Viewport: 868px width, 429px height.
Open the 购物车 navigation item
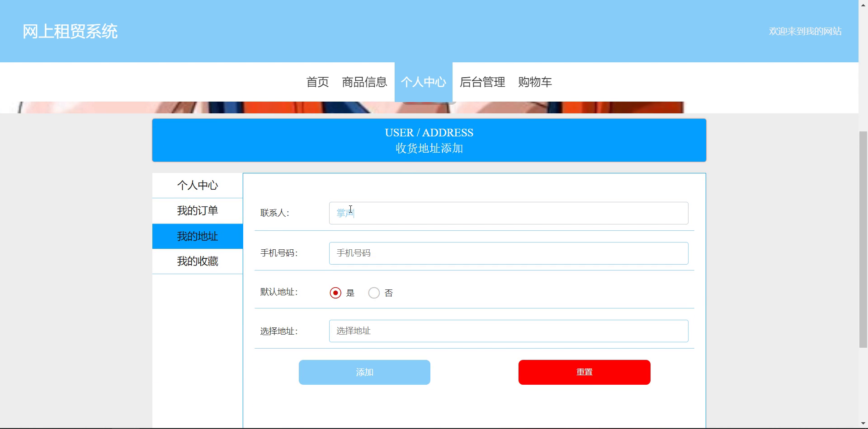coord(535,82)
